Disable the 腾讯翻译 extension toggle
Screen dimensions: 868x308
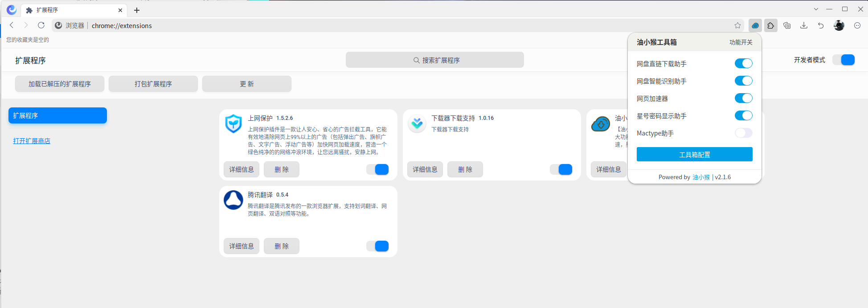377,246
